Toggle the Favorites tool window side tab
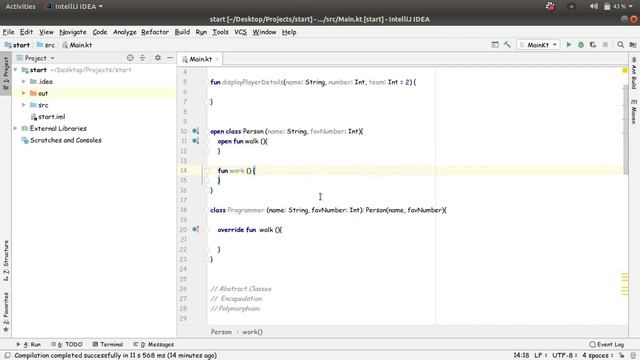Image resolution: width=640 pixels, height=360 pixels. (6, 312)
